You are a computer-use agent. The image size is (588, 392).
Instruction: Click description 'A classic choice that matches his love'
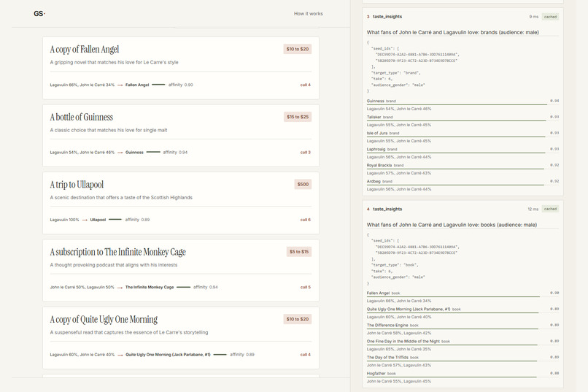109,130
